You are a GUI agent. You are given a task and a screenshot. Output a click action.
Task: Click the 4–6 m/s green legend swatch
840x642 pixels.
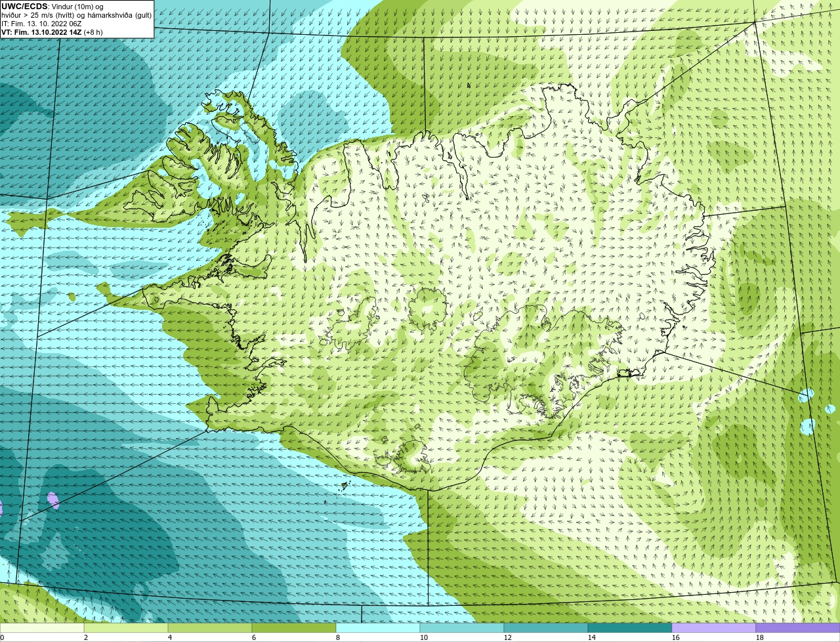[x=210, y=628]
